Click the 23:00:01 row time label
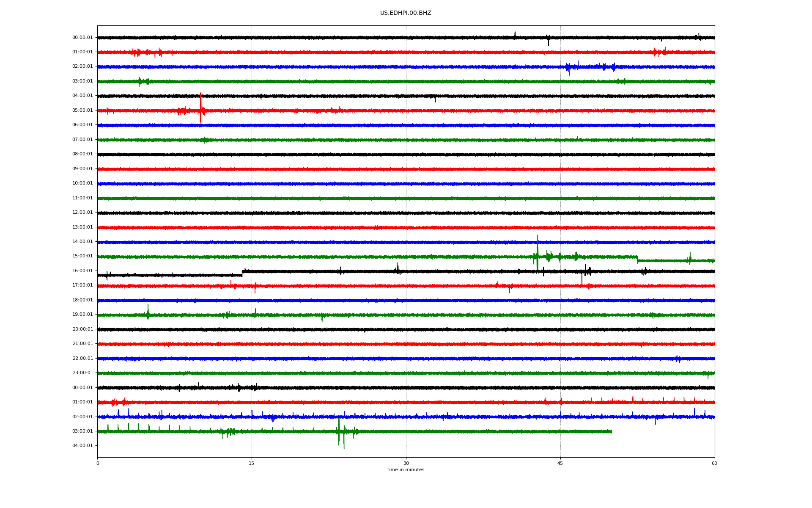Screen dimensions: 812x508 pos(82,373)
